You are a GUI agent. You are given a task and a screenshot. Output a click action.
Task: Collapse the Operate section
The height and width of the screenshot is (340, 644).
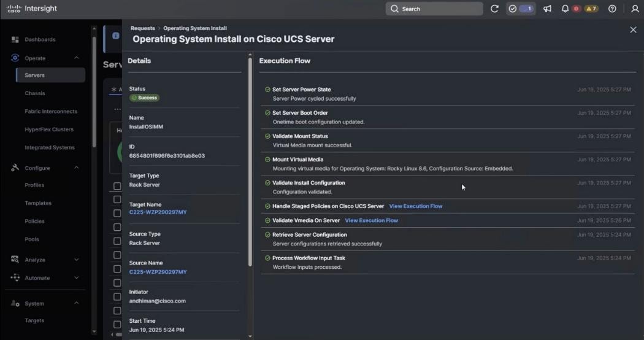[76, 58]
